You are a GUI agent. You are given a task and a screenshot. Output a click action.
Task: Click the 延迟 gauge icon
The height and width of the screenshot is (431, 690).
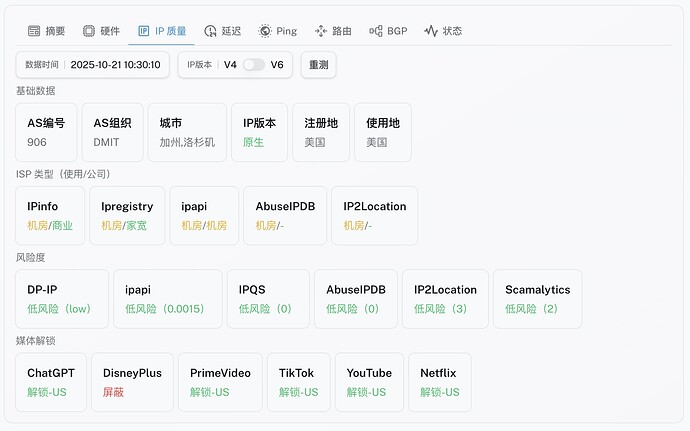[209, 31]
